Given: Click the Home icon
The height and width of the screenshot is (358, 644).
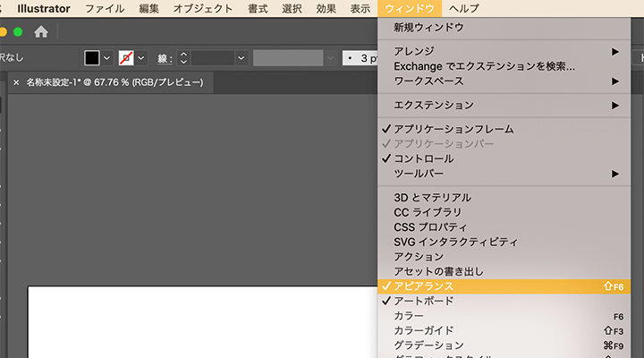Looking at the screenshot, I should tap(40, 31).
